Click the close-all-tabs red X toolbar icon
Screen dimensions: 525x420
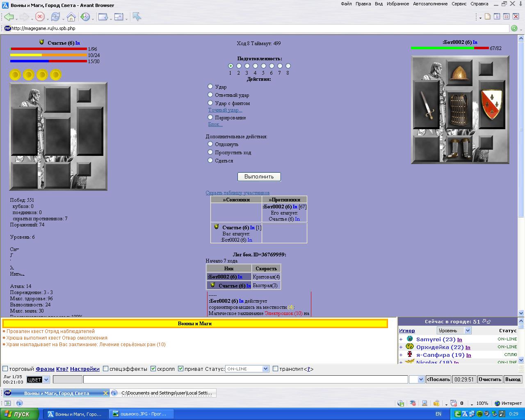(x=516, y=16)
